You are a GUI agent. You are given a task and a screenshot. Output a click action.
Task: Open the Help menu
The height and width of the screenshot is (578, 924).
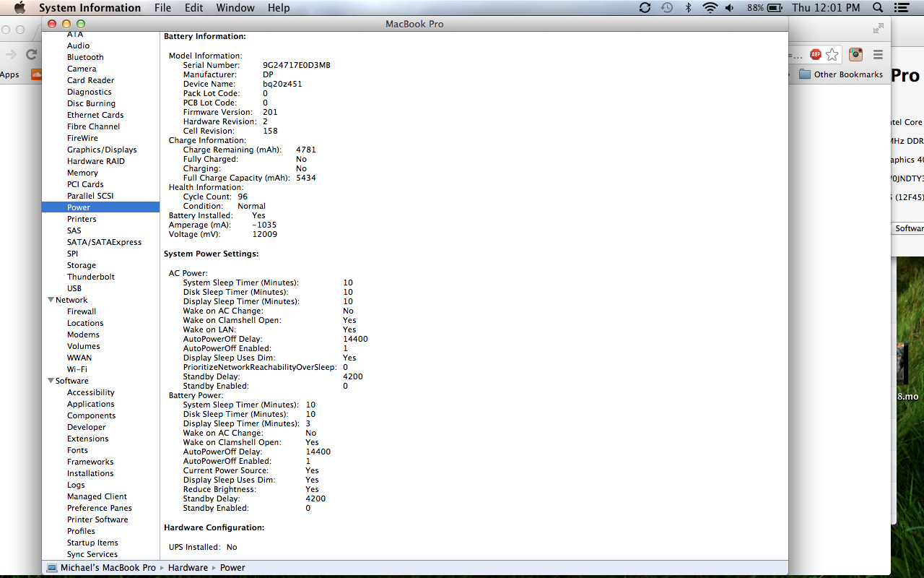click(x=279, y=8)
